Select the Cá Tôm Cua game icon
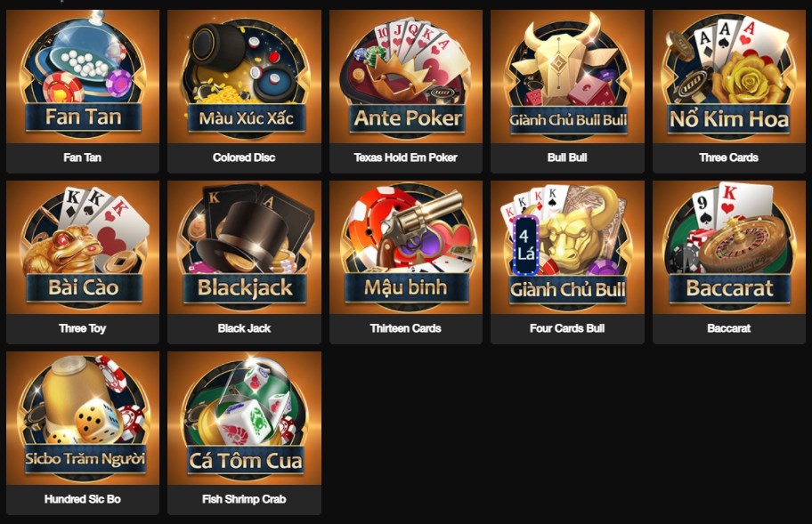 (x=245, y=418)
